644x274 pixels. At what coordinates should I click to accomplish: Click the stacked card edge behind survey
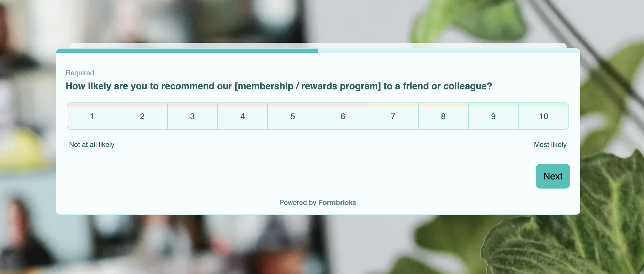tap(318, 45)
